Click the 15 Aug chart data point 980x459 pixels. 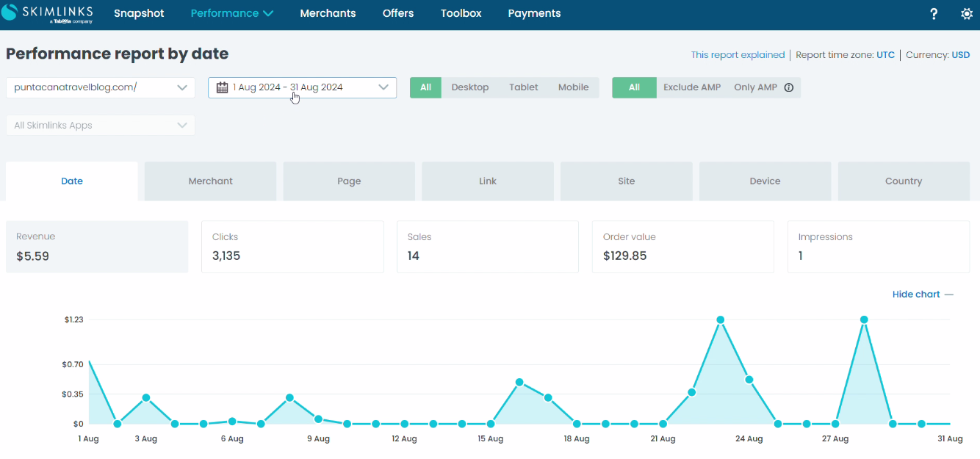[x=491, y=424]
